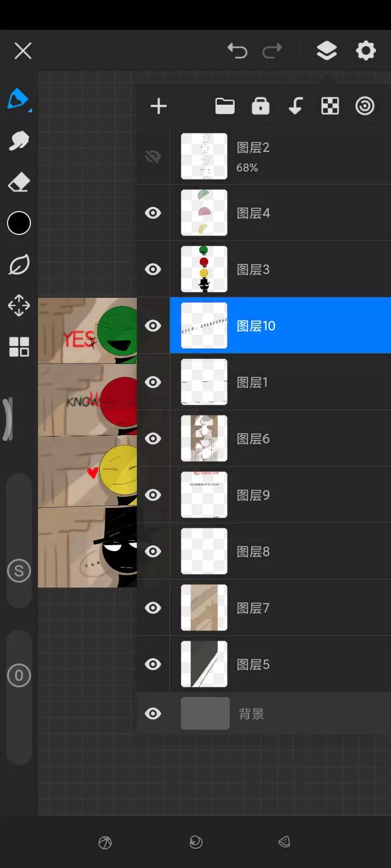Click the undo arrow

(237, 50)
